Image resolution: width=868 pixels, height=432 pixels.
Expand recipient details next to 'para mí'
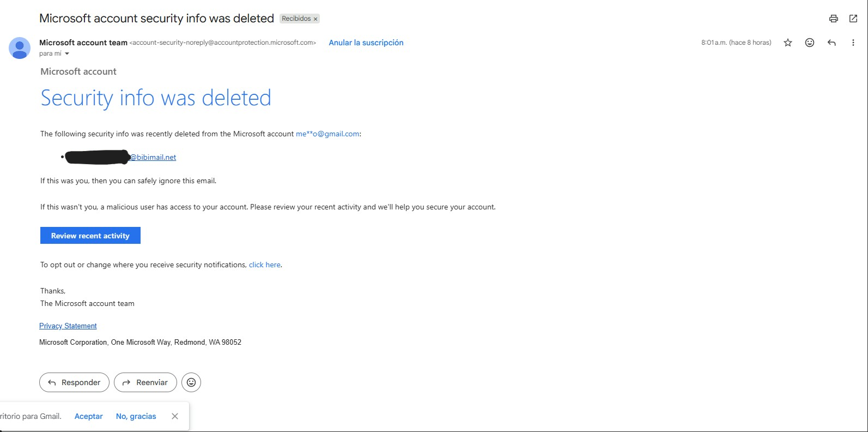point(67,53)
